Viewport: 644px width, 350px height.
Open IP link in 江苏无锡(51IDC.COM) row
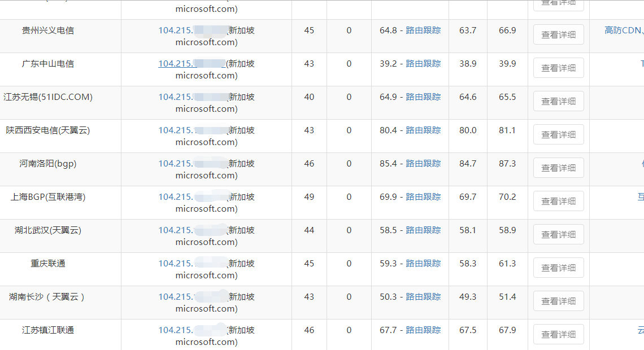tap(193, 97)
